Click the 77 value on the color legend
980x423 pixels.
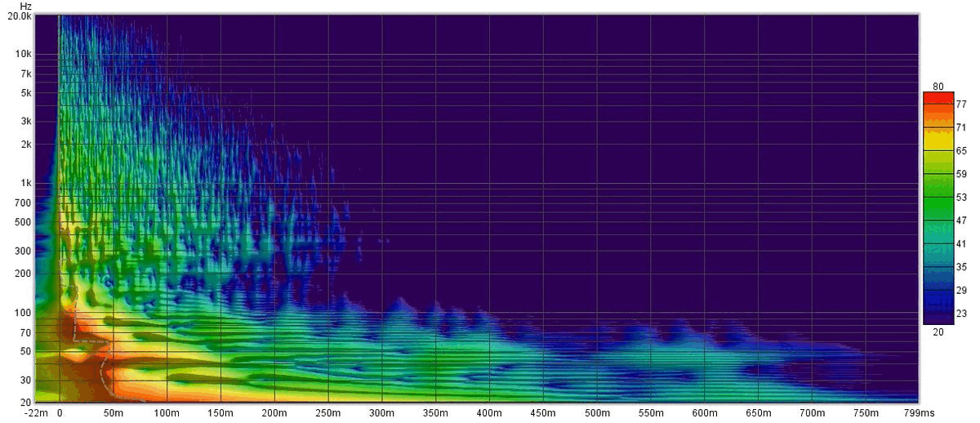click(961, 105)
